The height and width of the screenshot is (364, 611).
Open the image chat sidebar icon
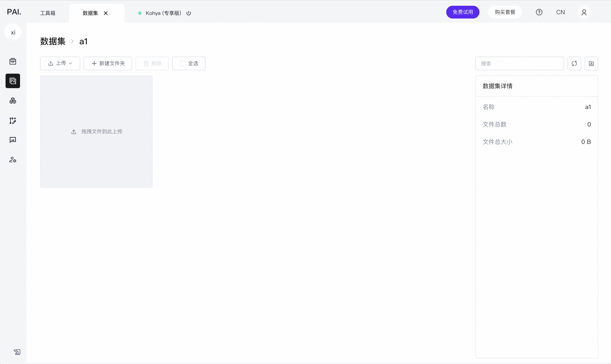point(13,140)
